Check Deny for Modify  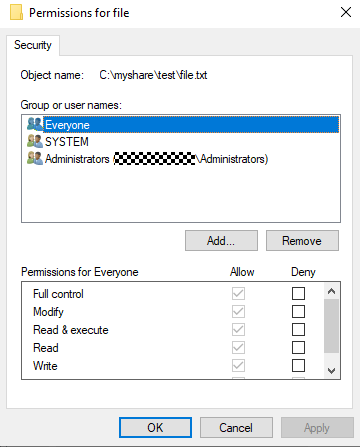[x=298, y=312]
